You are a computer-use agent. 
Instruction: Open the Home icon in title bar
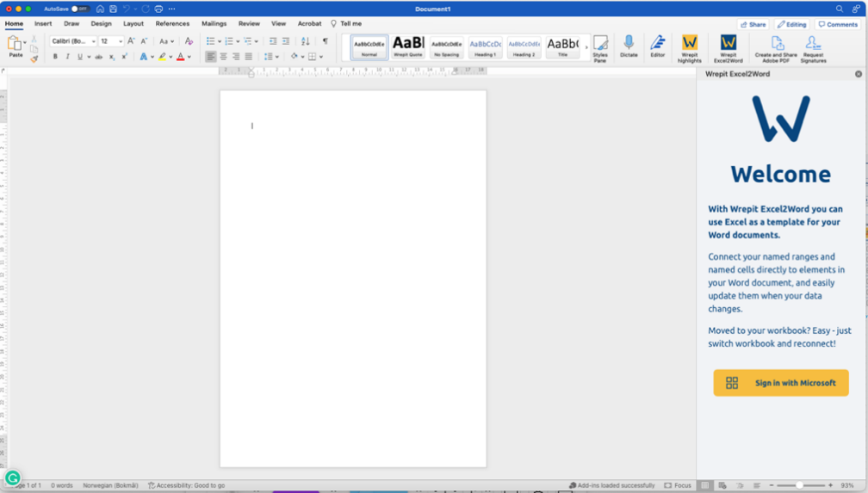[x=100, y=9]
